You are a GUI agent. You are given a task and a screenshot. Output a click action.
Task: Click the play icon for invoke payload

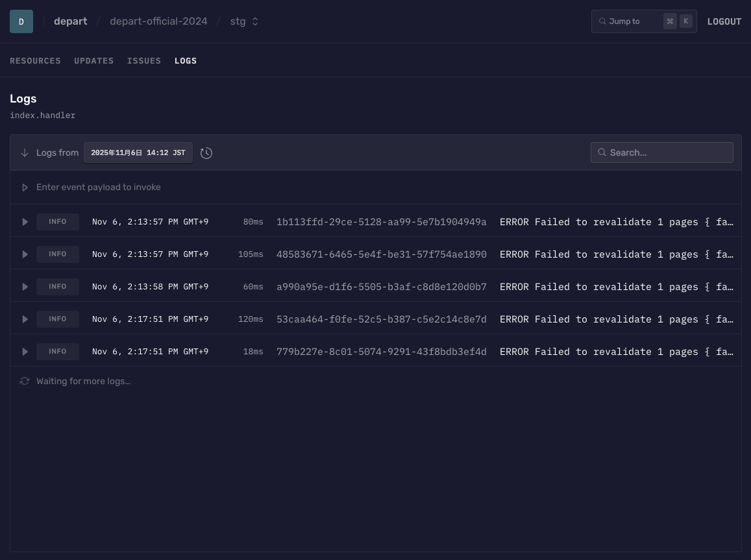(x=25, y=188)
